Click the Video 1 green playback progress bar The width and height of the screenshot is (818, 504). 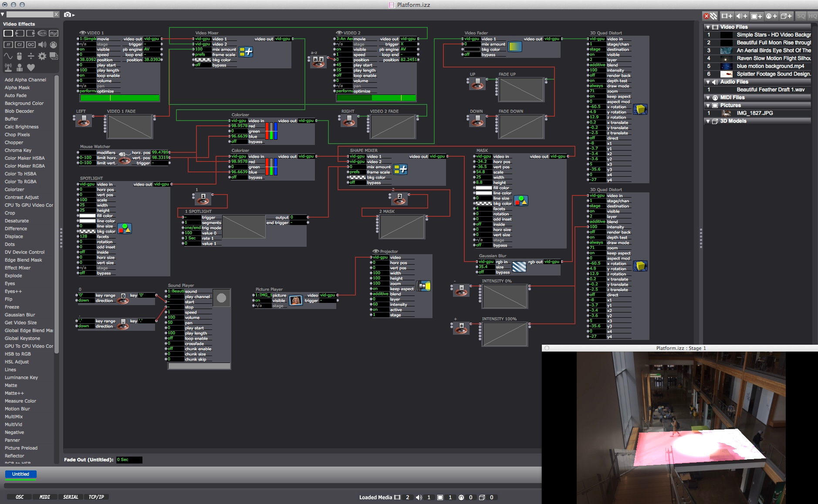119,98
